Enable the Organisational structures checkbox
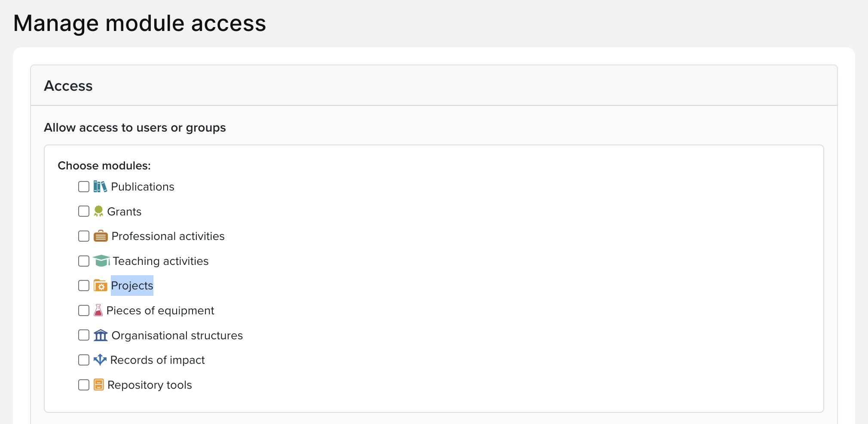Screen dimensions: 868x424 point(84,335)
